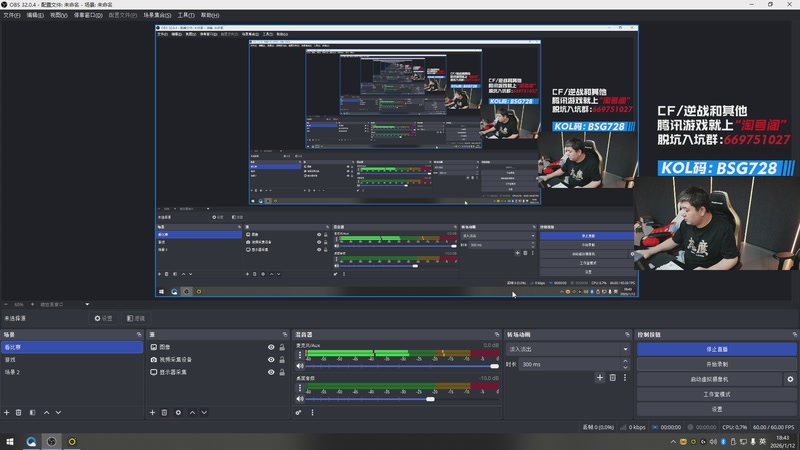Click source toolbar 设置 properties button
The width and height of the screenshot is (800, 450).
click(104, 318)
